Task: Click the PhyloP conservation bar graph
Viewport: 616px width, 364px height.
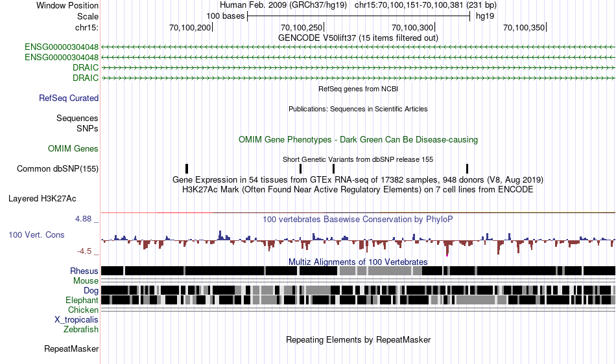Action: click(x=358, y=242)
